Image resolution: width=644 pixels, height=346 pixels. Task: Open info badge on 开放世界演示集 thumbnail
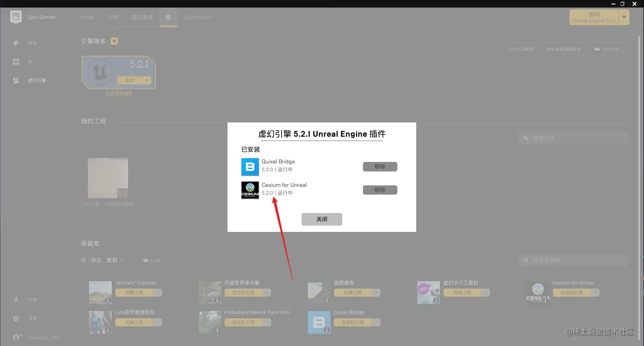218,300
